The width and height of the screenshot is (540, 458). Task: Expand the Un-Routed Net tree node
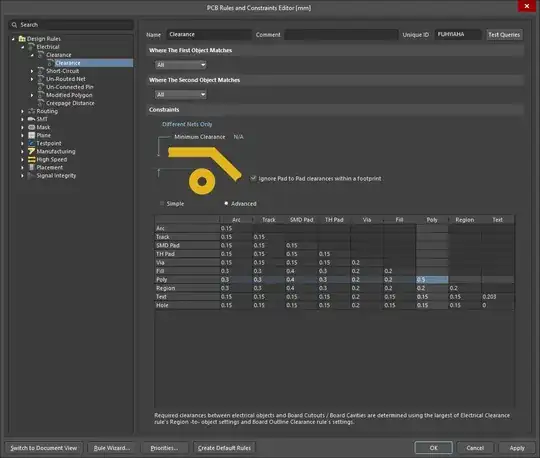[32, 79]
